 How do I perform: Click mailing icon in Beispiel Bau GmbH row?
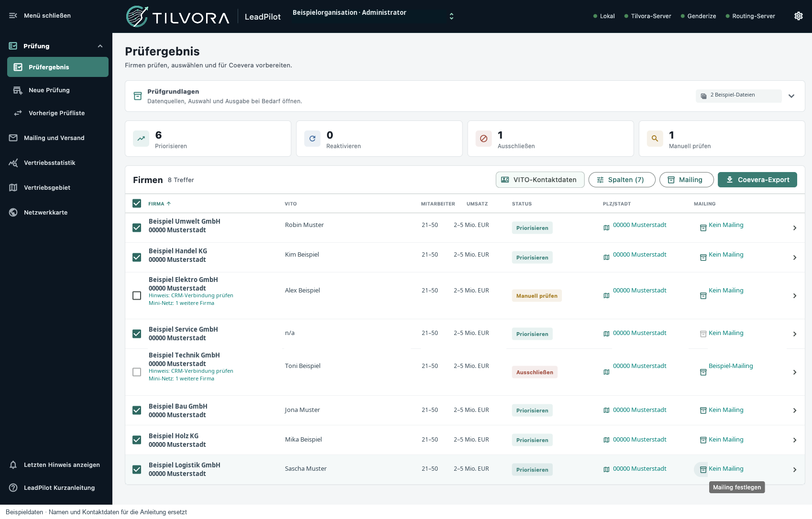tap(703, 411)
